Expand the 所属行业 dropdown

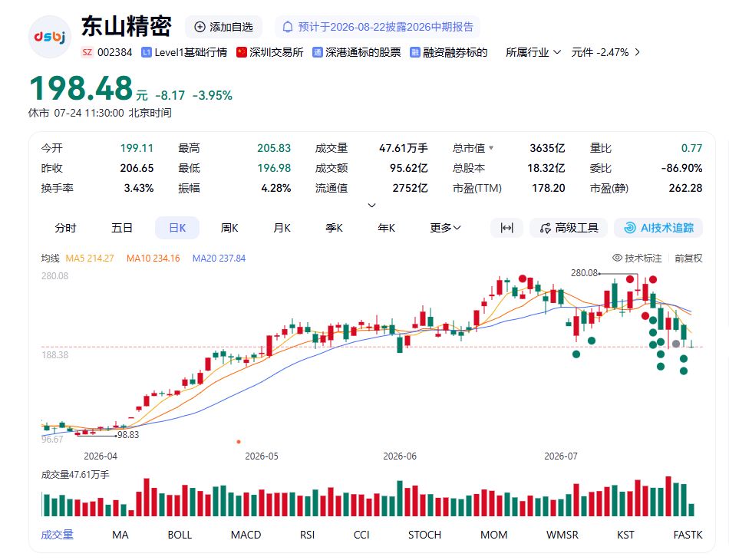pyautogui.click(x=533, y=52)
